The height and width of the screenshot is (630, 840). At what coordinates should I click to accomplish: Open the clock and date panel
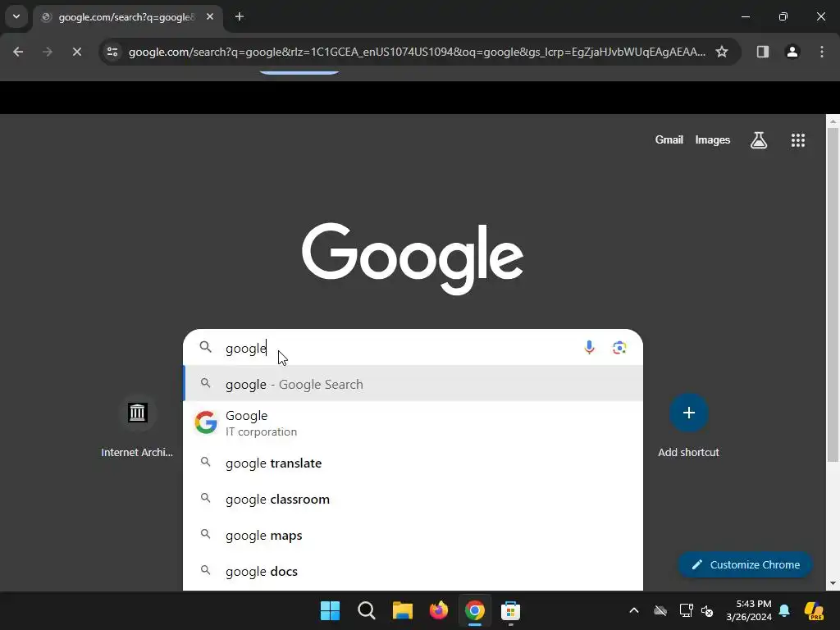coord(749,610)
